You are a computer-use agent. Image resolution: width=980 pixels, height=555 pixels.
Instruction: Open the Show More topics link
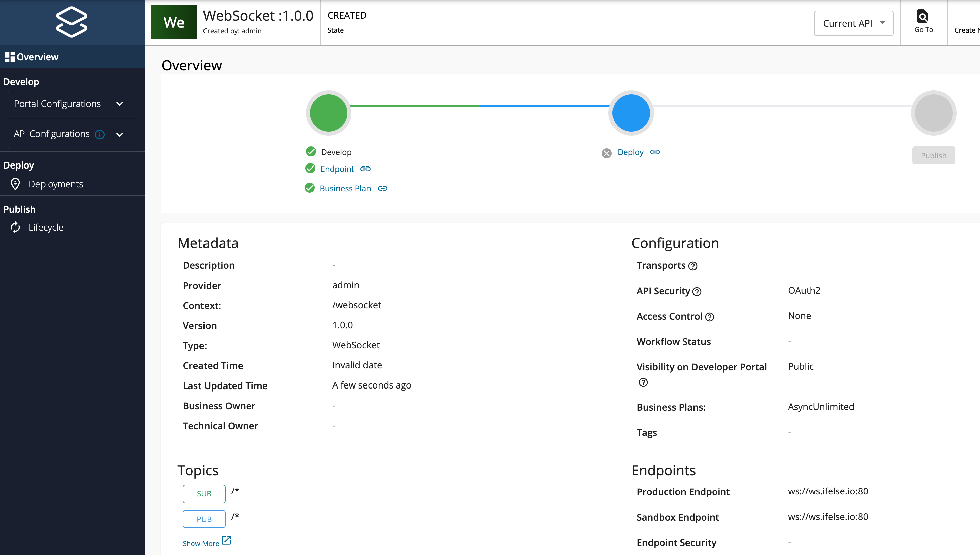(x=202, y=543)
